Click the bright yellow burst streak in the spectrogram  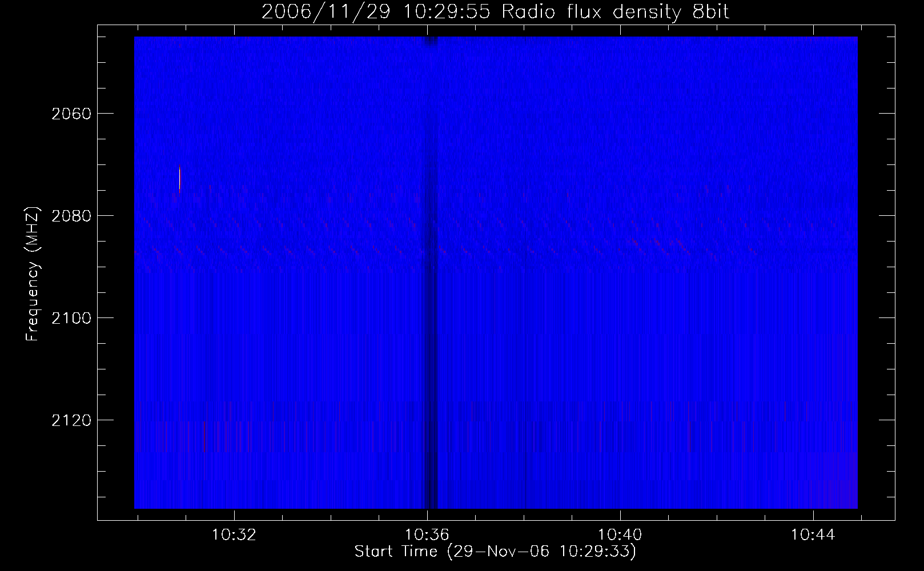(x=179, y=179)
